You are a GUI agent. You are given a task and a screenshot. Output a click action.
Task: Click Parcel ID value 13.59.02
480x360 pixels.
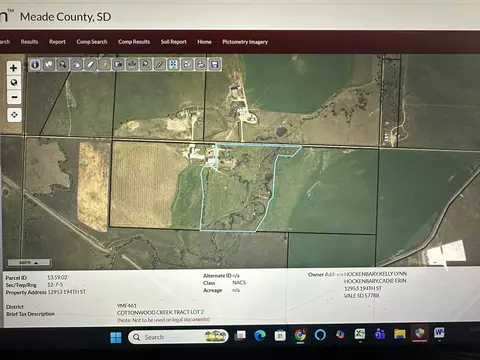click(57, 277)
